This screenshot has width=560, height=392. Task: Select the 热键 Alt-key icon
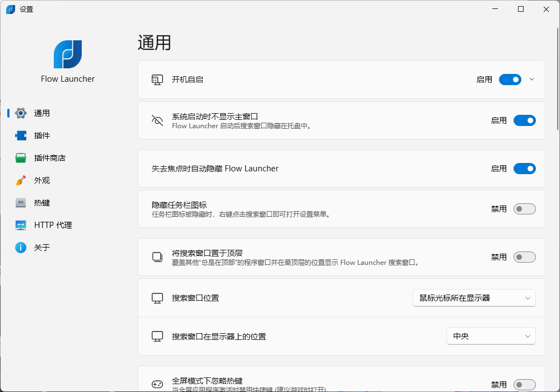click(21, 202)
